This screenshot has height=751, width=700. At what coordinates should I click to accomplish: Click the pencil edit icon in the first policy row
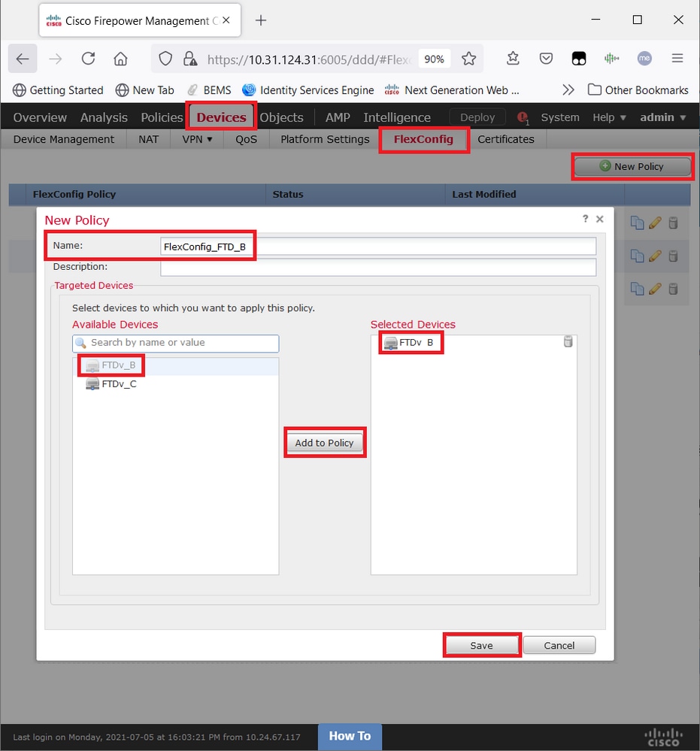[655, 223]
